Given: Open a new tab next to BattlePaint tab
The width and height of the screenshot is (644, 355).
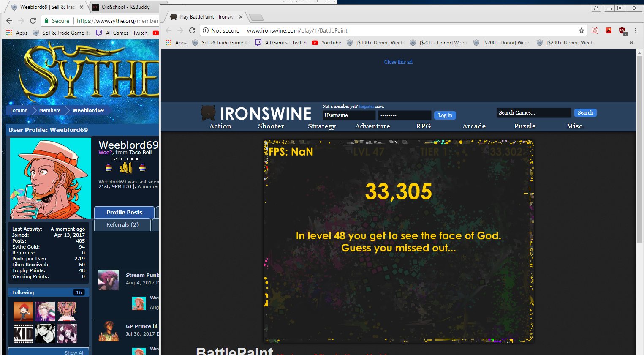Looking at the screenshot, I should 256,17.
